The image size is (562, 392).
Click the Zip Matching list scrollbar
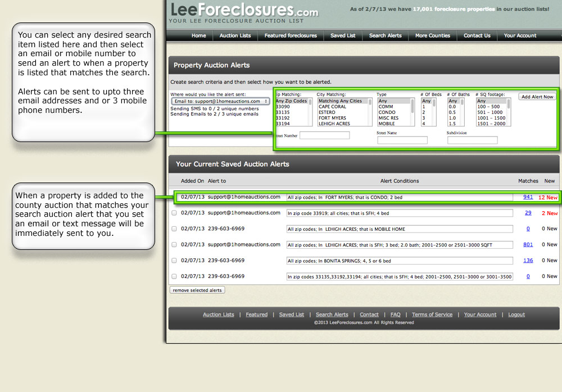click(310, 112)
